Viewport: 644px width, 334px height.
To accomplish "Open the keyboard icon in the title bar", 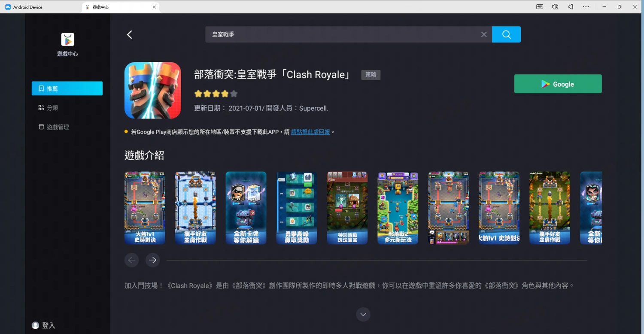I will [539, 6].
